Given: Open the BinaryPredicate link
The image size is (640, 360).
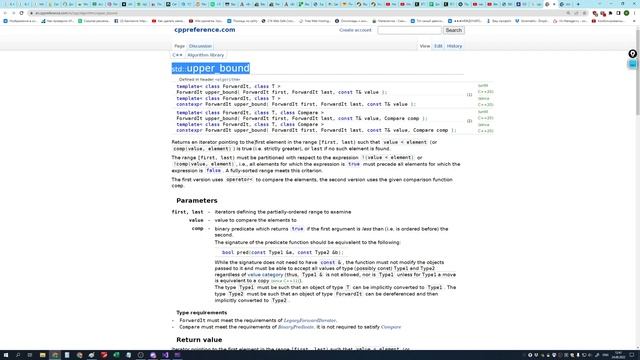Looking at the screenshot, I should point(296,327).
